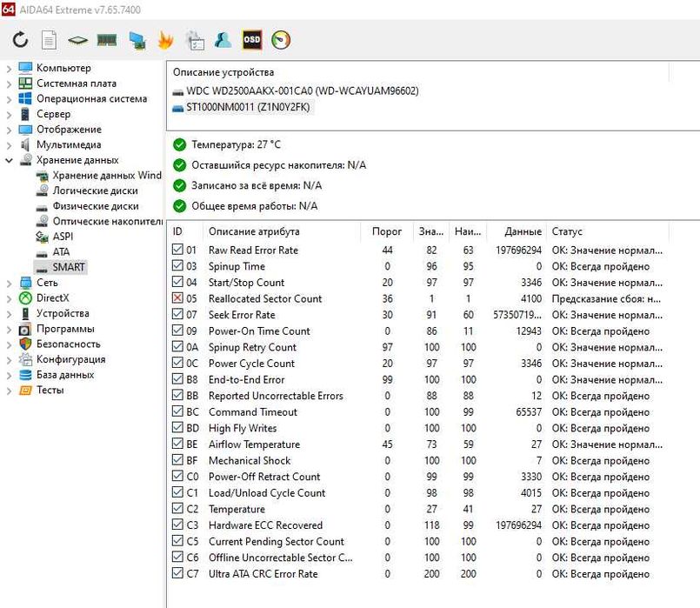Click the Предсказание сбоя status cell

(606, 298)
